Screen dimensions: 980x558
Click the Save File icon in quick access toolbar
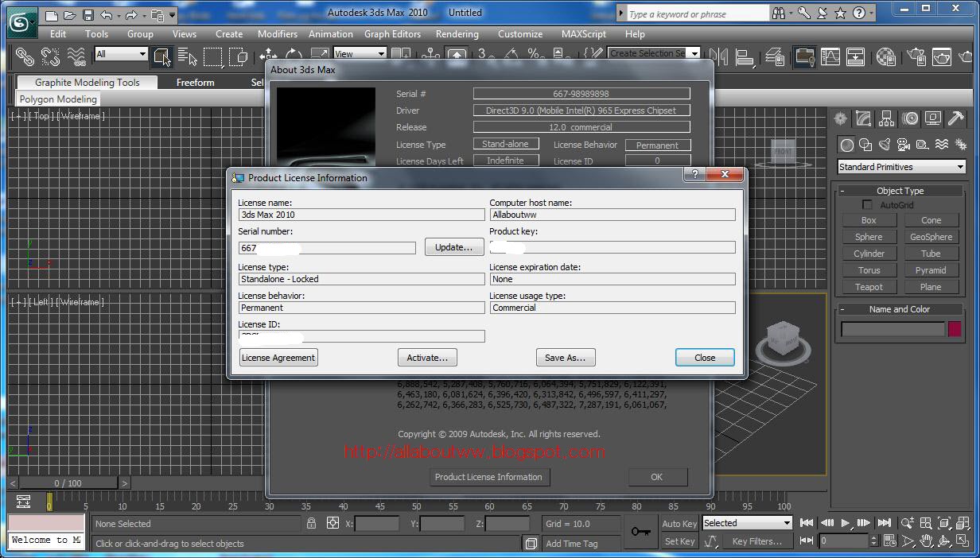pos(88,15)
